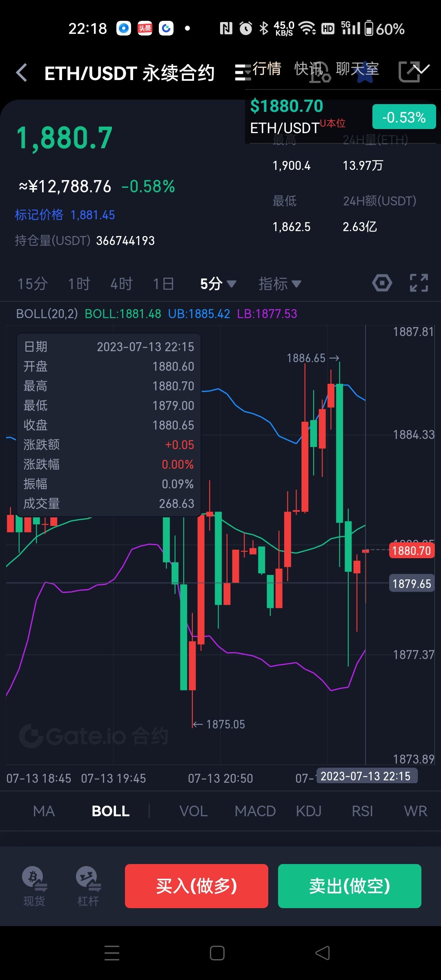Screen dimensions: 441x980
Task: Open the 杠杆 margin trading icon
Action: click(x=89, y=887)
